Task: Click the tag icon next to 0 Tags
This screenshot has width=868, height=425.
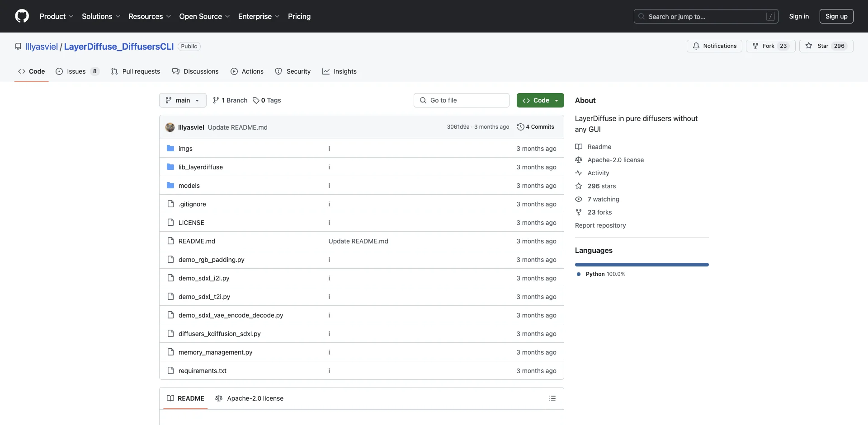Action: (x=256, y=100)
